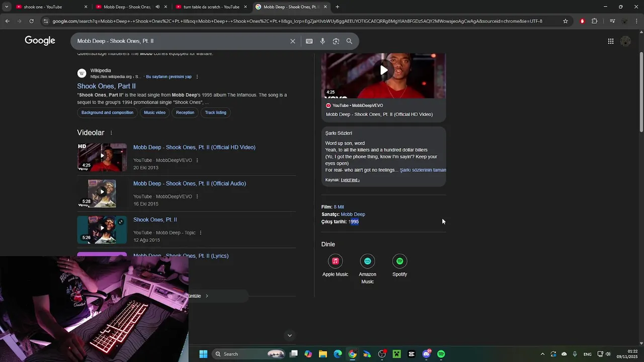644x362 pixels.
Task: Open options dots for the Official Audio result
Action: (197, 197)
